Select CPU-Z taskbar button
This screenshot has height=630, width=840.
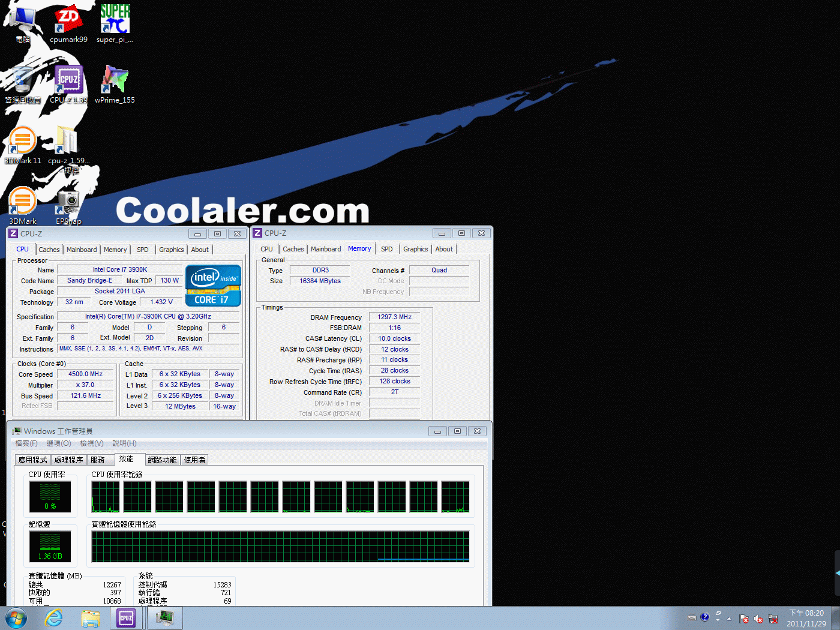click(127, 618)
